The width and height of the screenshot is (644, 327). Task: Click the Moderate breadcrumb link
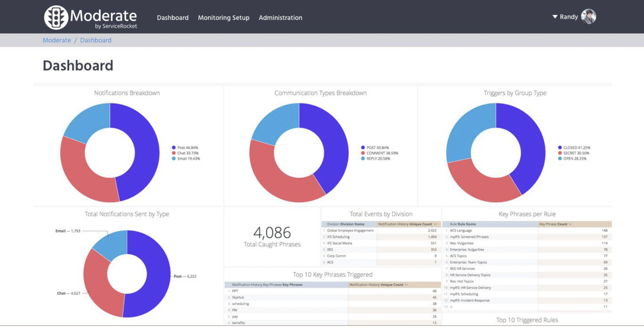click(57, 40)
